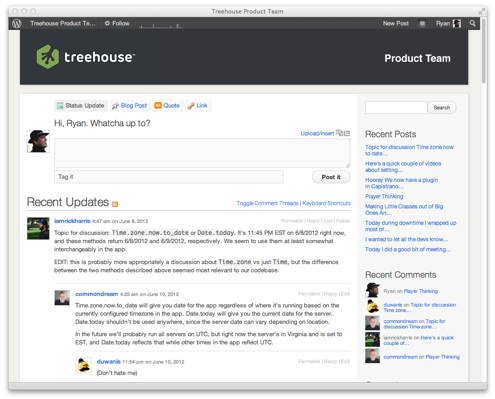Screen dimensions: 495x399
Task: Open the notifications icon in admin bar
Action: coord(422,24)
